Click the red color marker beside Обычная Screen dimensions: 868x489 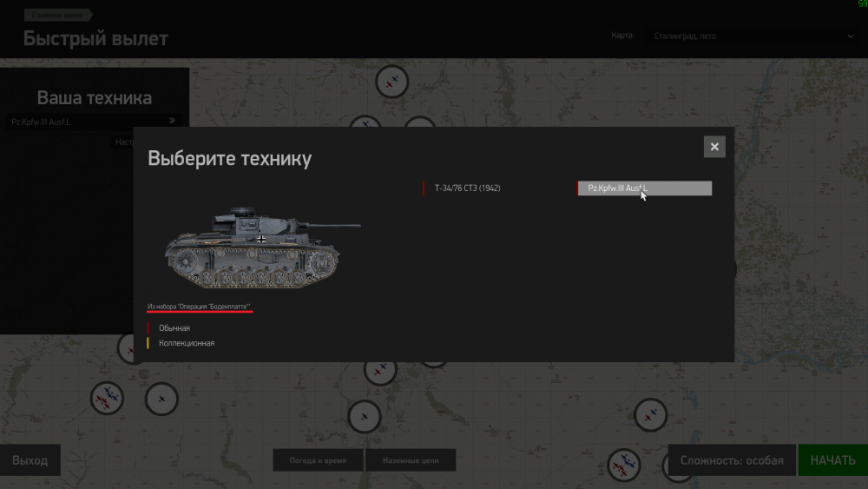click(148, 327)
